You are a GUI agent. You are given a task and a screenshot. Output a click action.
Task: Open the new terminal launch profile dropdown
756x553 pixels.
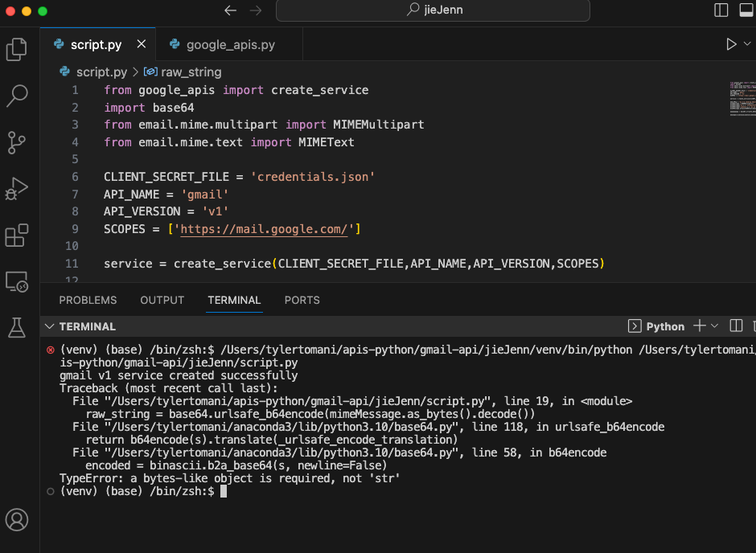click(x=716, y=326)
